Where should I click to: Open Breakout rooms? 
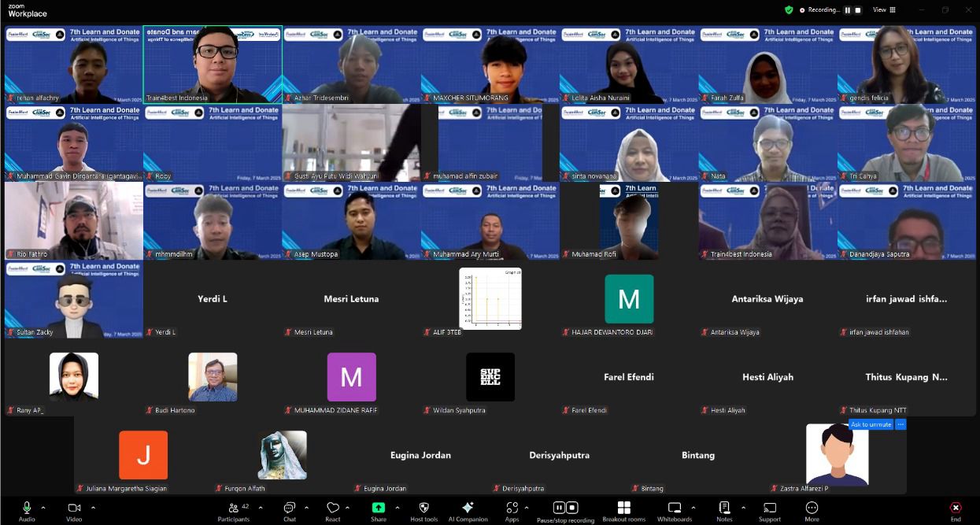coord(623,508)
